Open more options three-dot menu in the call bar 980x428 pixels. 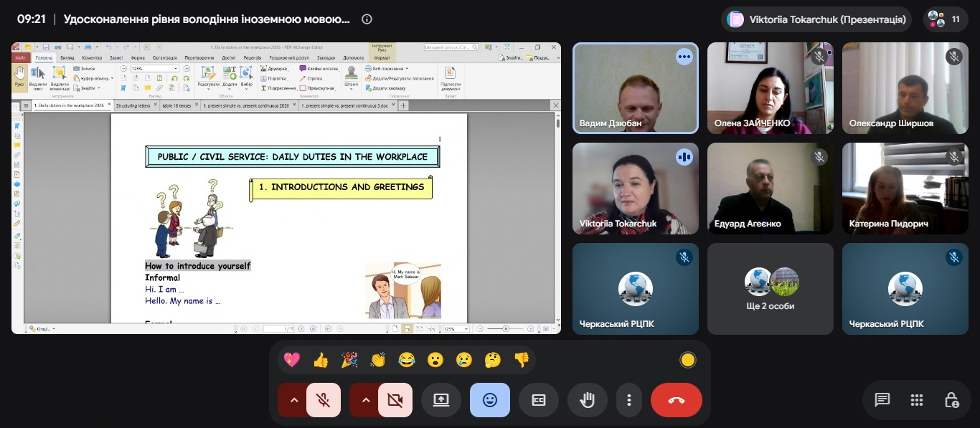(629, 400)
